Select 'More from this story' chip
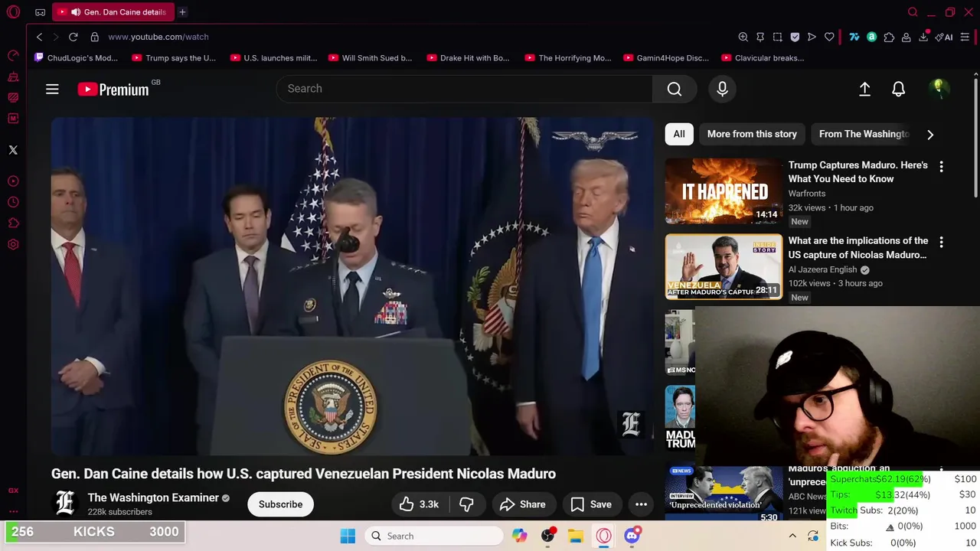This screenshot has height=551, width=980. tap(752, 134)
